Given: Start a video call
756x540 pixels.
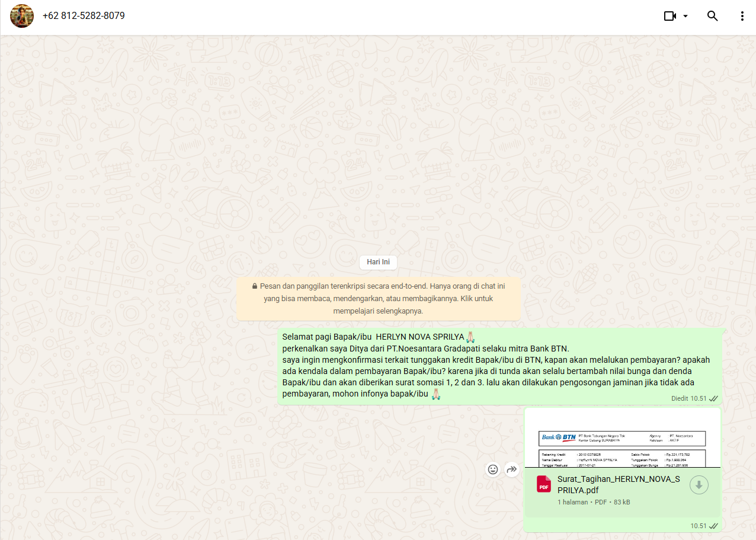Looking at the screenshot, I should [x=670, y=16].
